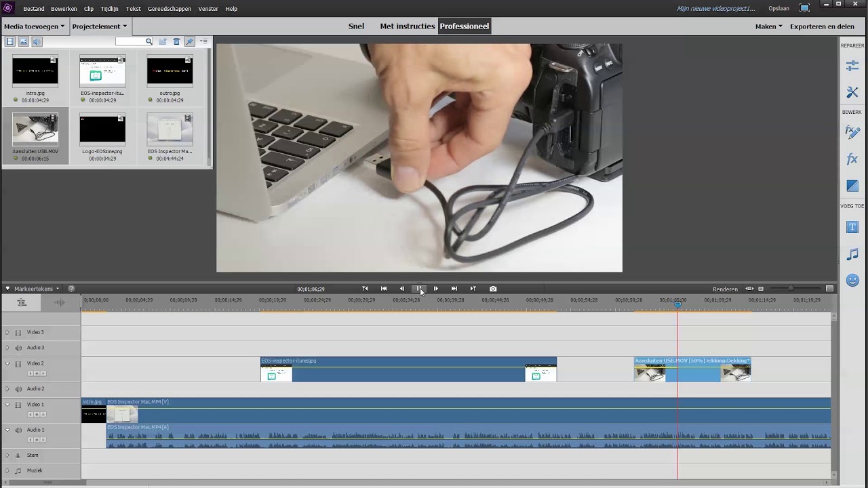Viewport: 868px width, 488px height.
Task: Select the Logo-EOSzine.png thumbnail
Action: 102,129
